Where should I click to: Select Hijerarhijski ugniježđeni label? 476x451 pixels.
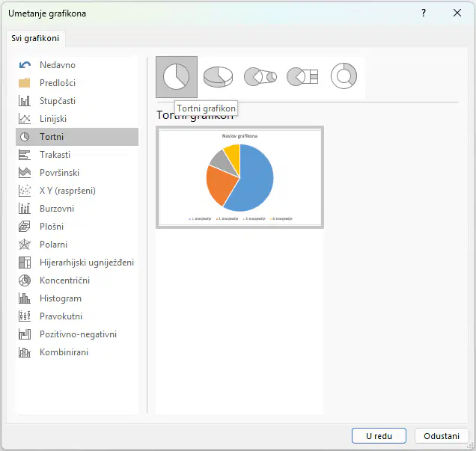pyautogui.click(x=87, y=263)
